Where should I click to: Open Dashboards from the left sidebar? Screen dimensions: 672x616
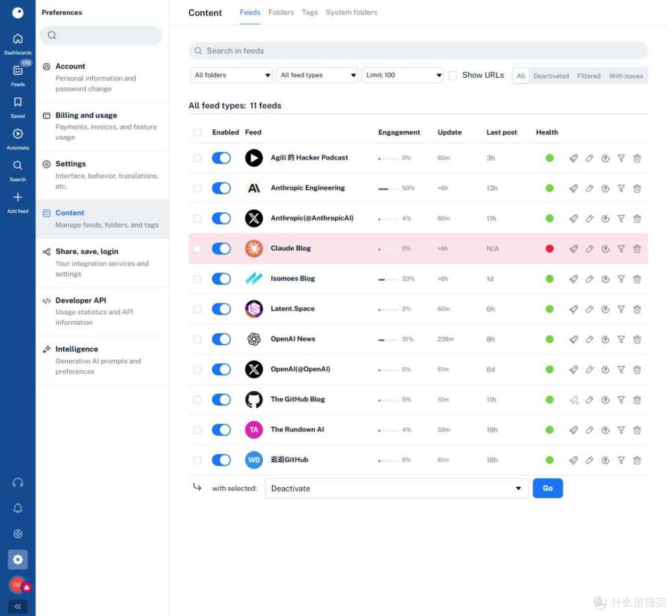17,44
